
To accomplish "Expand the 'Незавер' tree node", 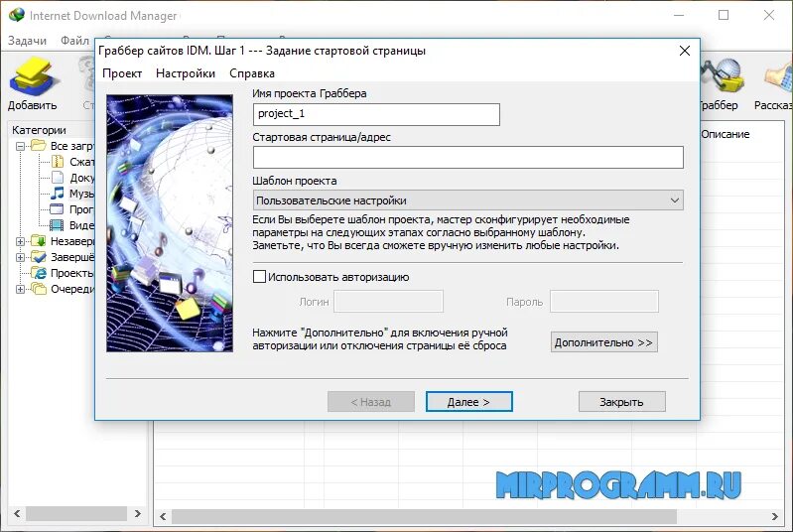I will 20,242.
